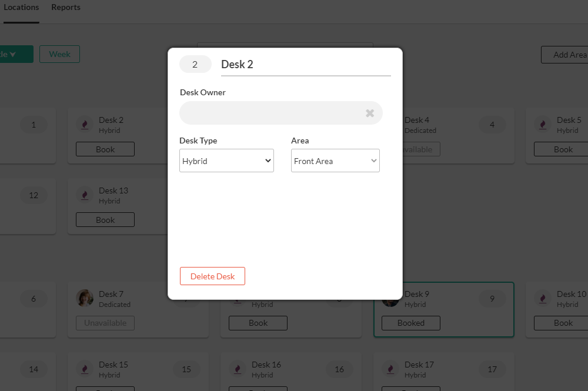The width and height of the screenshot is (588, 391).
Task: Click the Add Area button
Action: coord(566,55)
